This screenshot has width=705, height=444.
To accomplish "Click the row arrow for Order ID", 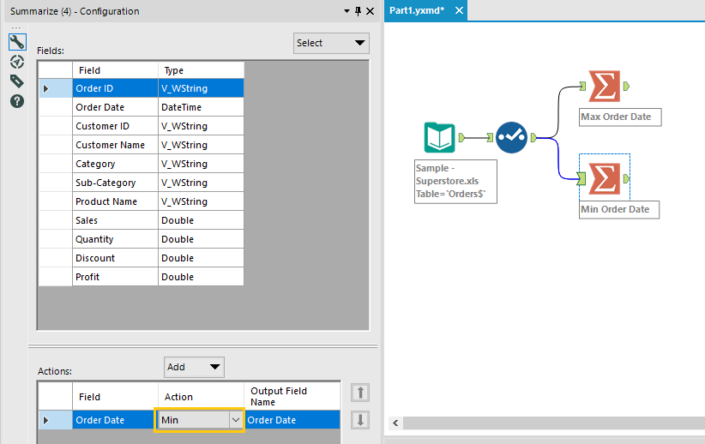I will click(x=45, y=89).
